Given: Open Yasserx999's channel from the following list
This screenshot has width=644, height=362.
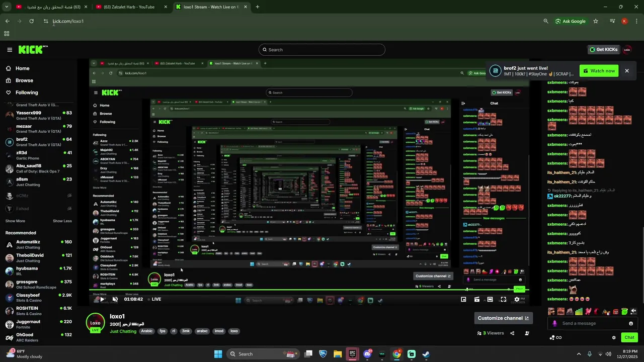Looking at the screenshot, I should 38,115.
